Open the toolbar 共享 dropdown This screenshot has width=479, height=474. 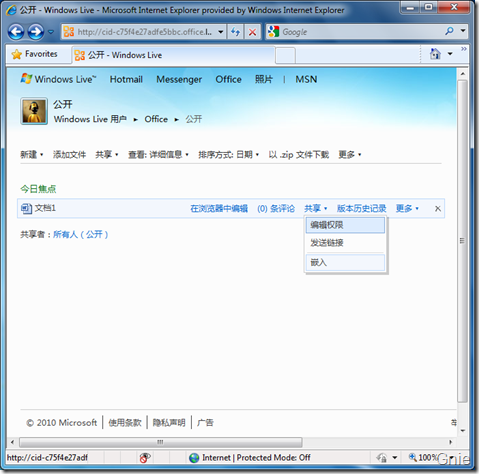pos(107,155)
